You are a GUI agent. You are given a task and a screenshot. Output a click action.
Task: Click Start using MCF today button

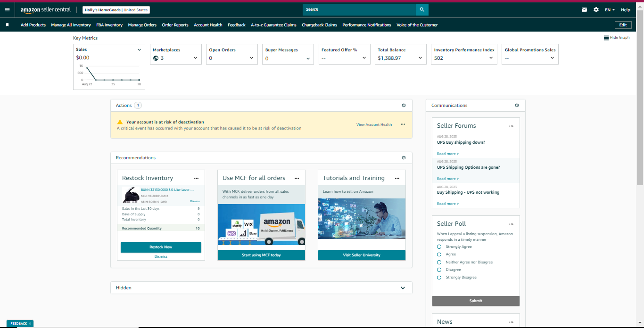coord(261,255)
